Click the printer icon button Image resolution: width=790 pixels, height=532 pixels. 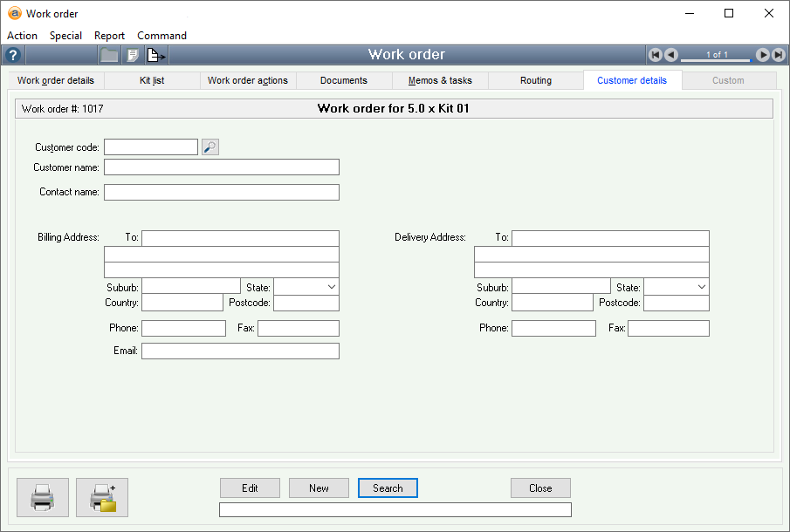pyautogui.click(x=43, y=496)
